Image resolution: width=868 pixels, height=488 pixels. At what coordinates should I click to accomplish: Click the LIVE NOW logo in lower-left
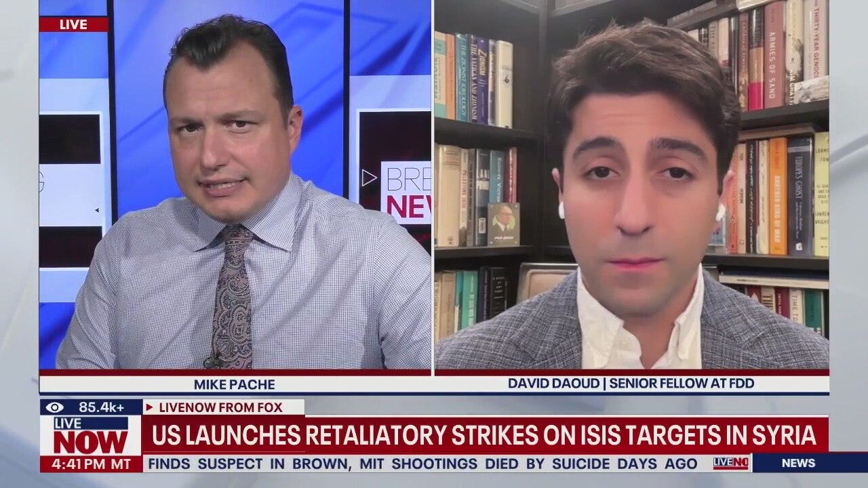[x=90, y=436]
